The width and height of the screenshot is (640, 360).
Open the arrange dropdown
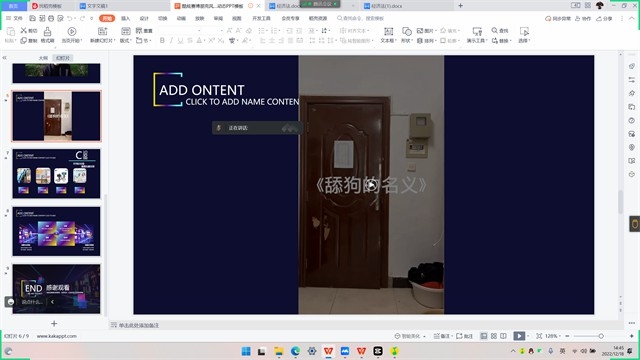[x=426, y=40]
